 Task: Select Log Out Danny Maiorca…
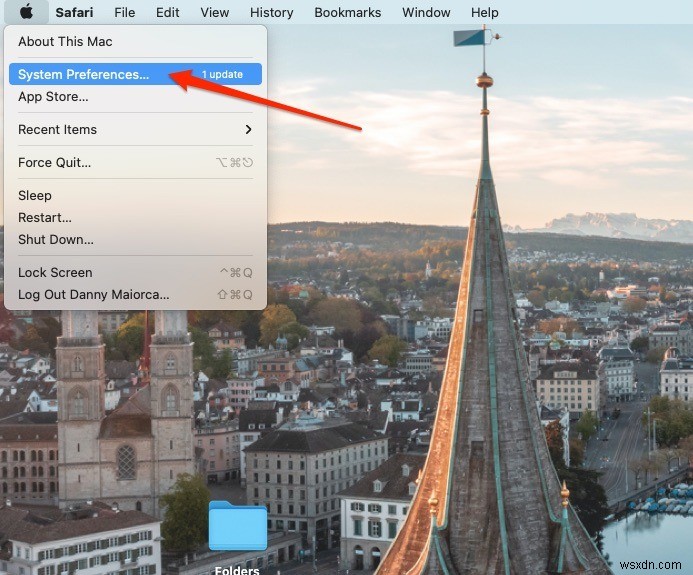pos(135,295)
